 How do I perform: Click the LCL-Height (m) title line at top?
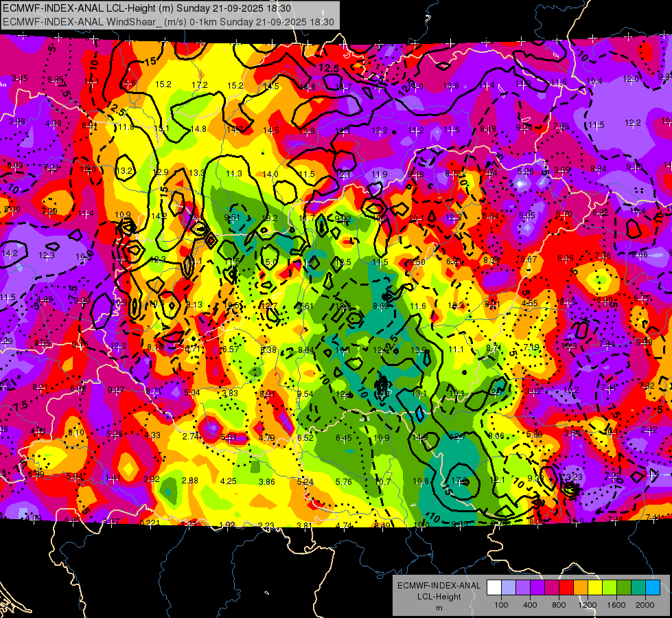[147, 8]
